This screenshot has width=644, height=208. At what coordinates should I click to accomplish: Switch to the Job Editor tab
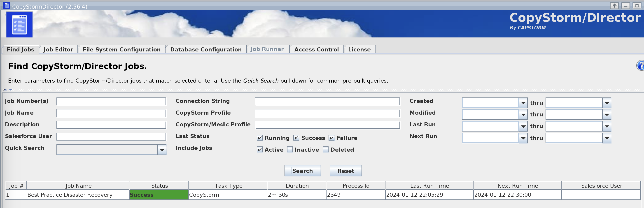[x=58, y=49]
